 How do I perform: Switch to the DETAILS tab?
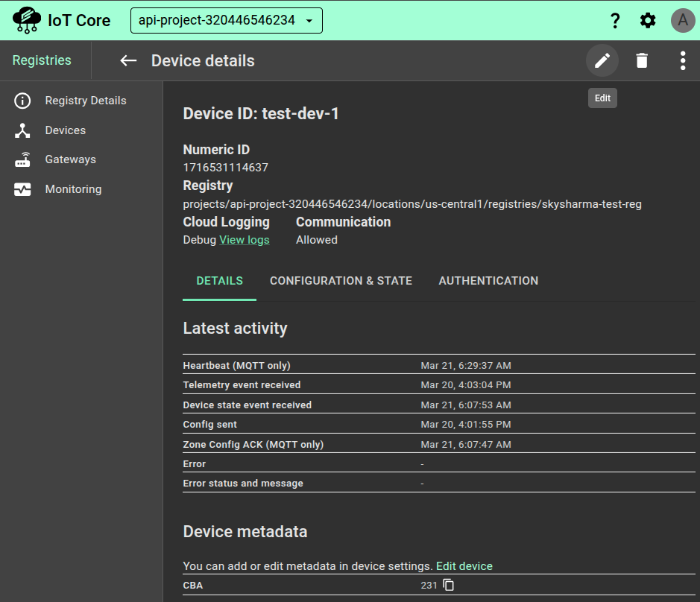pyautogui.click(x=220, y=281)
